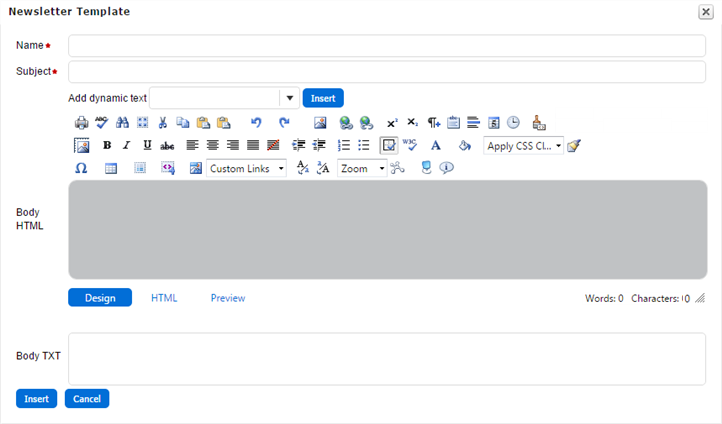The height and width of the screenshot is (424, 722).
Task: Expand the Apply CSS Class dropdown
Action: point(558,145)
